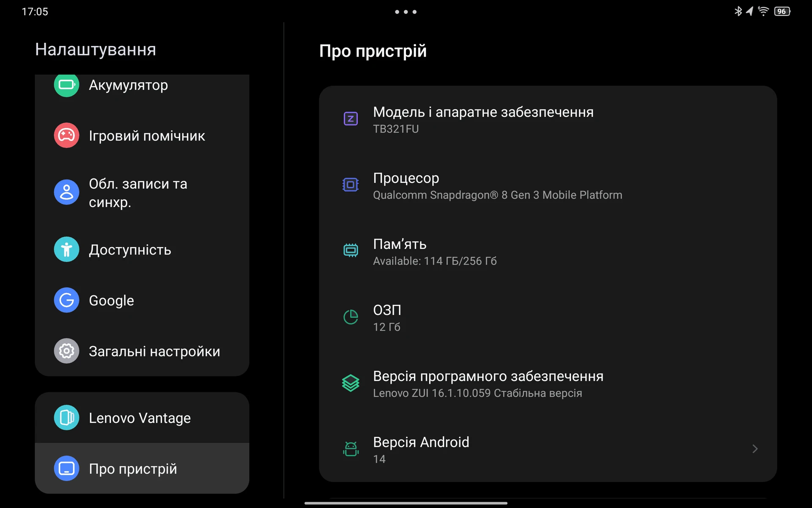Expand Версія Android with the chevron arrow
Viewport: 812px width, 508px height.
(x=755, y=449)
